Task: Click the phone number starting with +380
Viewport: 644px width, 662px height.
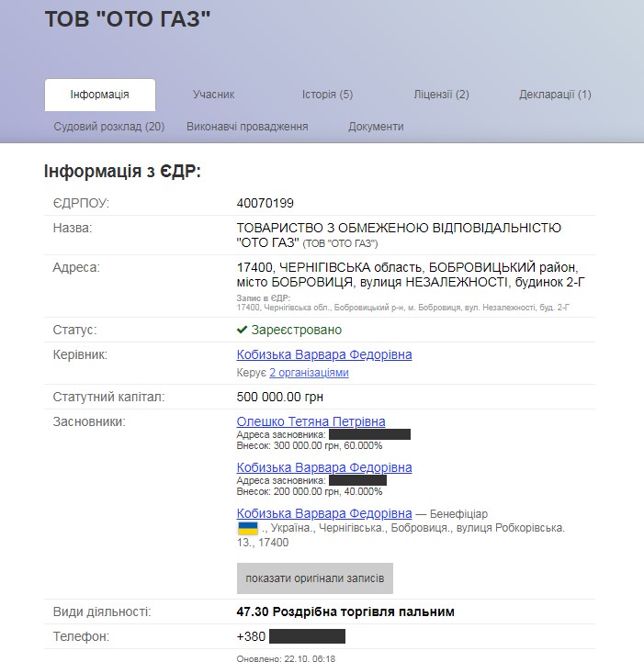Action: [290, 635]
